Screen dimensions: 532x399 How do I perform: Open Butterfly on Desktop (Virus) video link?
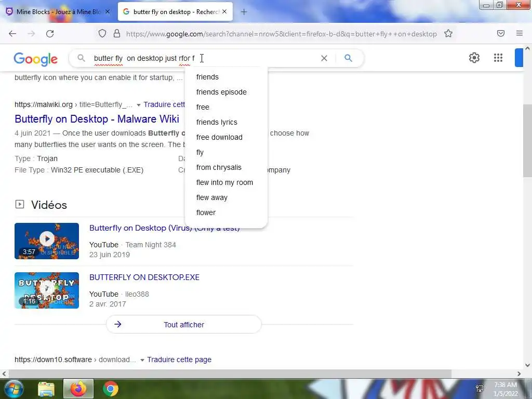(x=165, y=228)
